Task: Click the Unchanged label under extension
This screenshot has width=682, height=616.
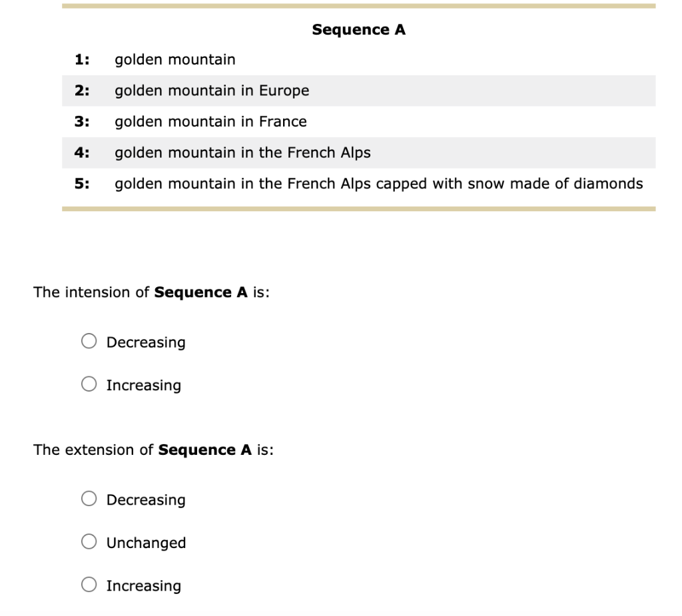Action: point(146,542)
